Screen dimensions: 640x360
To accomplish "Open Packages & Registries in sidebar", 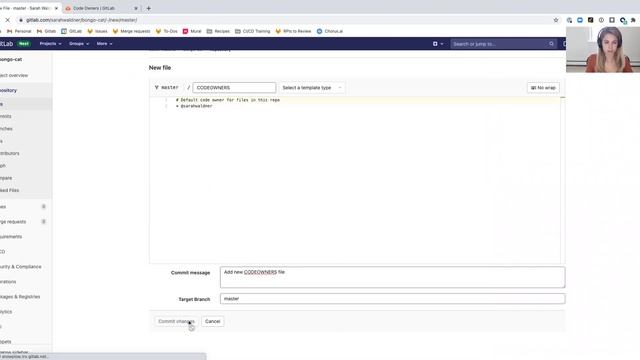I will point(20,297).
